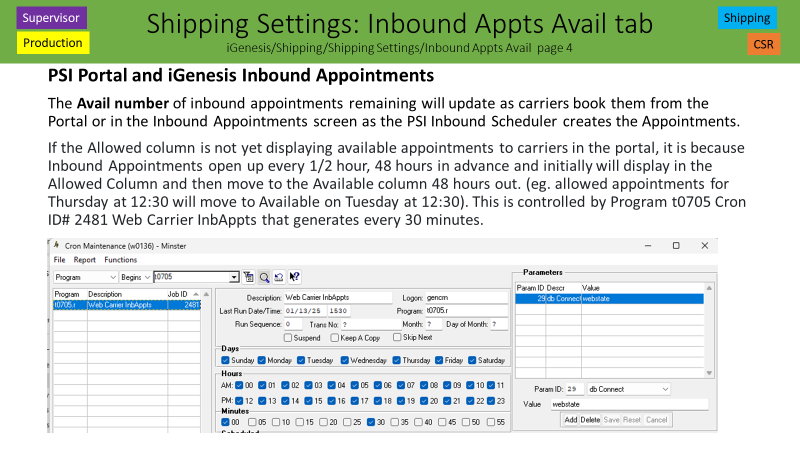
Task: Check the minute 45 checkbox
Action: click(442, 422)
